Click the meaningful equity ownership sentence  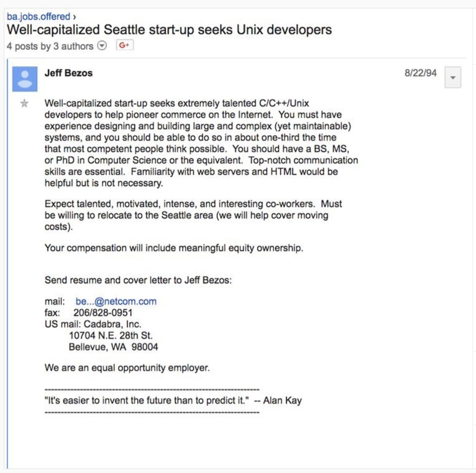tap(174, 248)
